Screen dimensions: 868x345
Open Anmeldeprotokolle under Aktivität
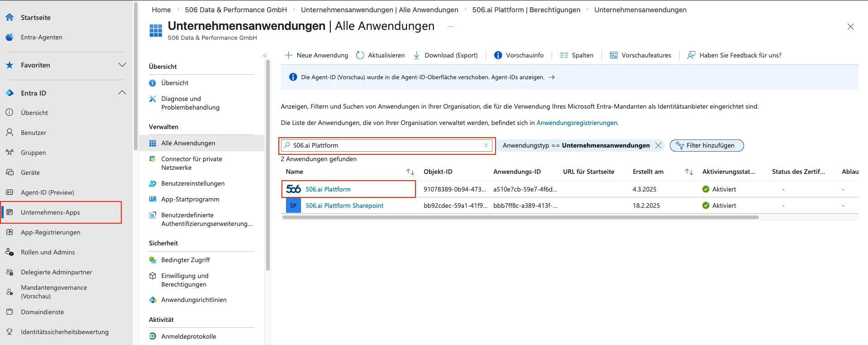189,336
